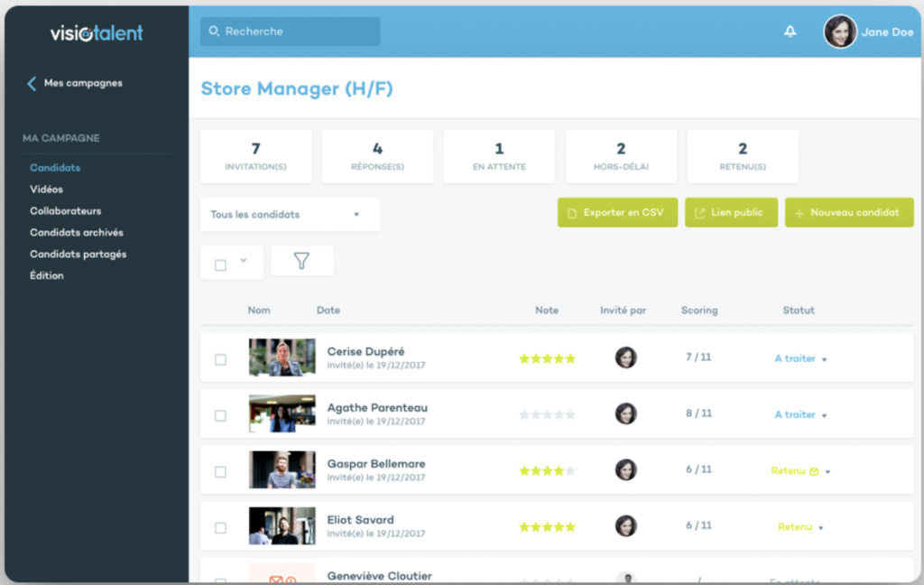Open Agathe Parenteau's video thumbnail
This screenshot has width=924, height=585.
(x=282, y=413)
